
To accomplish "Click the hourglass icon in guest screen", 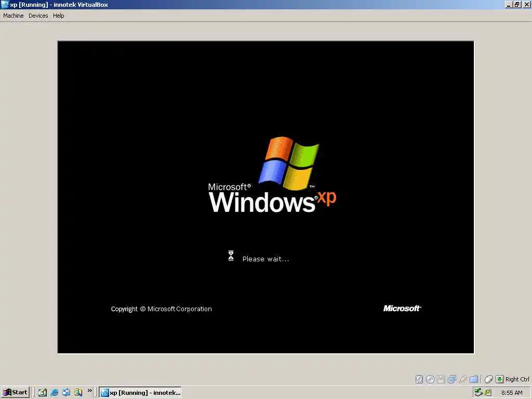I will pyautogui.click(x=231, y=256).
